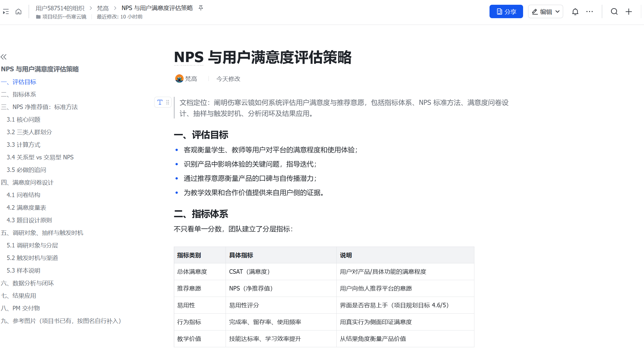
Task: Click the outline title NPS 与用户满意度评估策略
Action: click(x=40, y=69)
